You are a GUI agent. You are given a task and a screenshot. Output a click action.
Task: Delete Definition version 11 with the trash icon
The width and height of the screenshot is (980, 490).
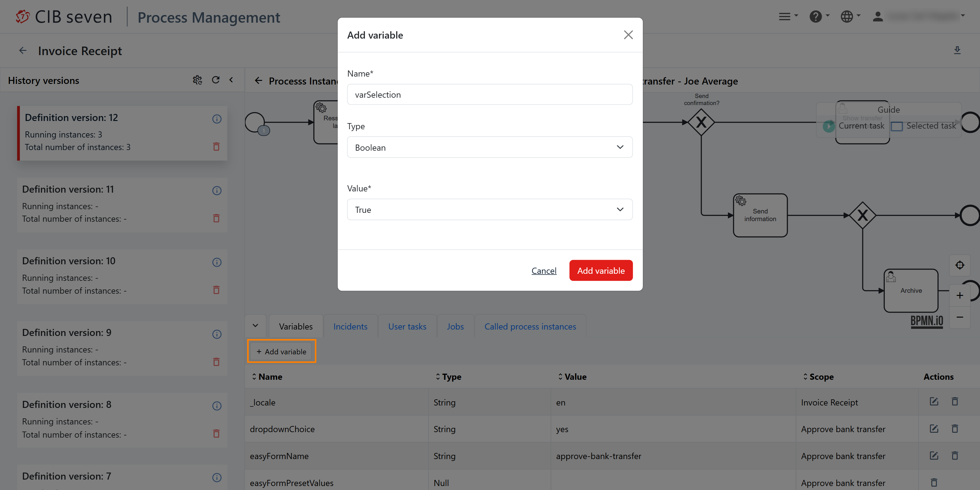tap(216, 218)
